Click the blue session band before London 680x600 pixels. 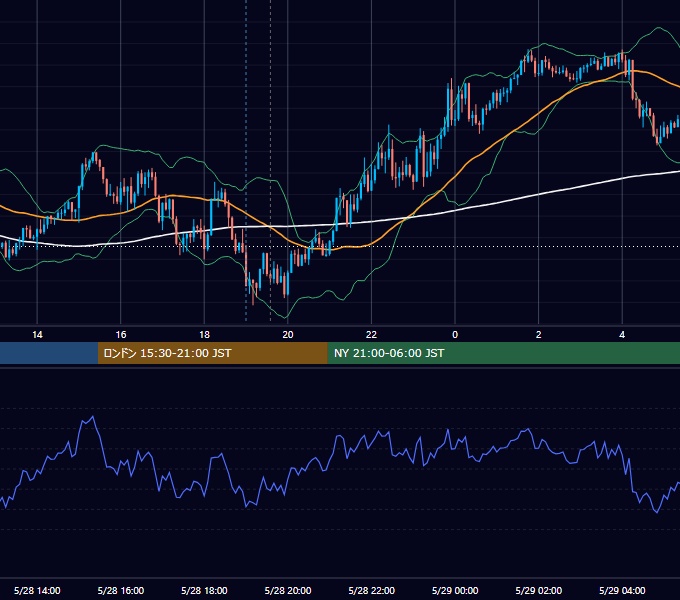(49, 353)
